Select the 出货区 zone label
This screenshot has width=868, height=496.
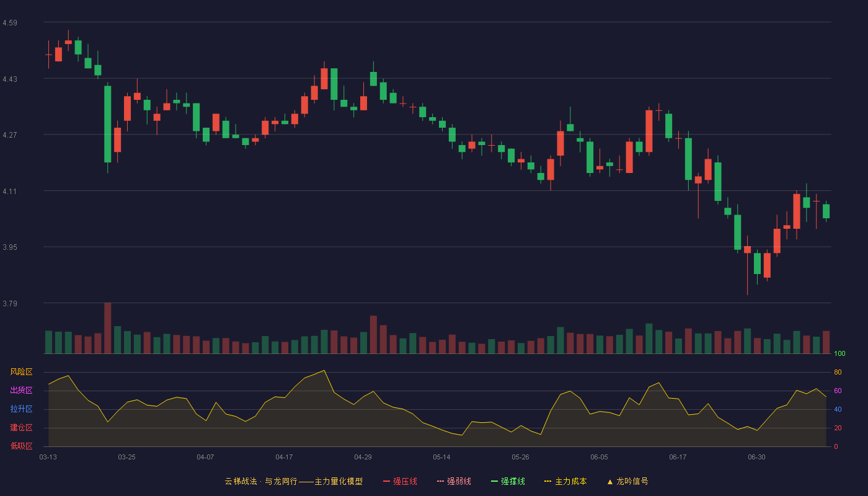pyautogui.click(x=21, y=391)
